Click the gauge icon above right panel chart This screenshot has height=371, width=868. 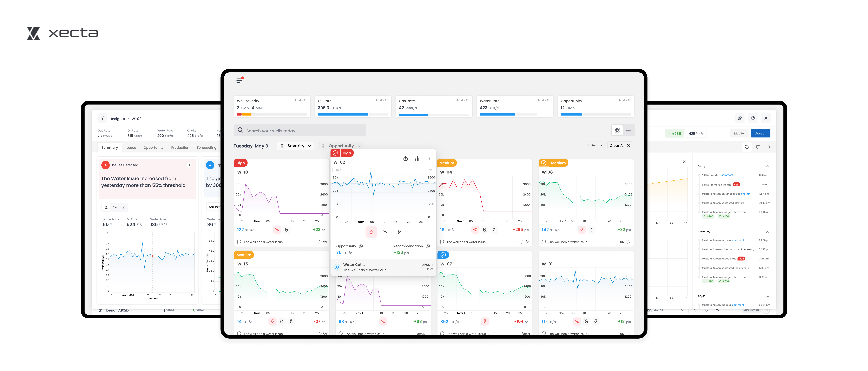[x=684, y=162]
